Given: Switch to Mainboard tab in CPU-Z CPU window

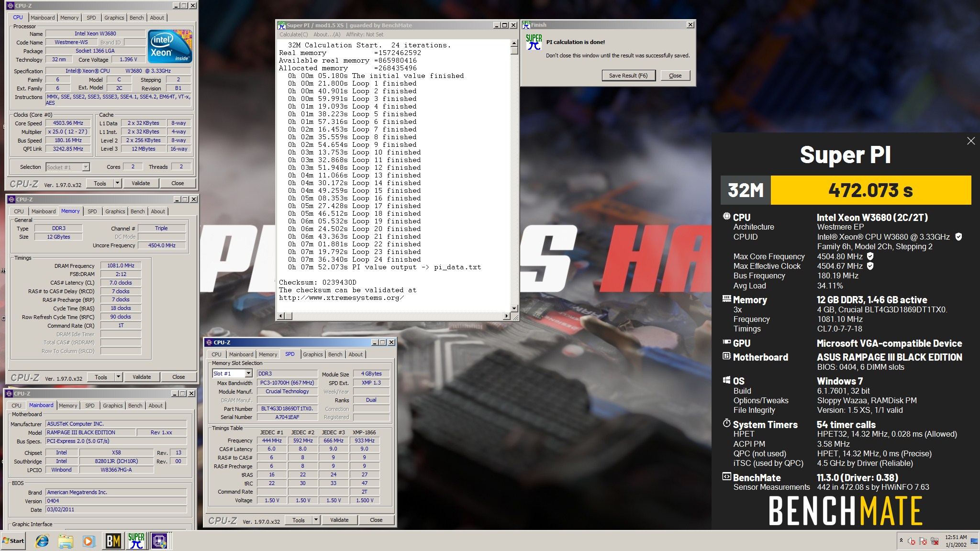Looking at the screenshot, I should coord(43,18).
